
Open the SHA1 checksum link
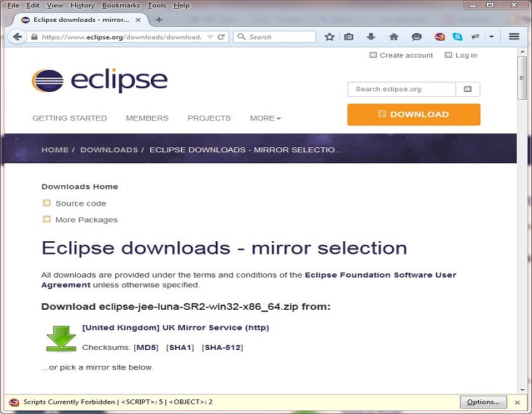click(180, 348)
